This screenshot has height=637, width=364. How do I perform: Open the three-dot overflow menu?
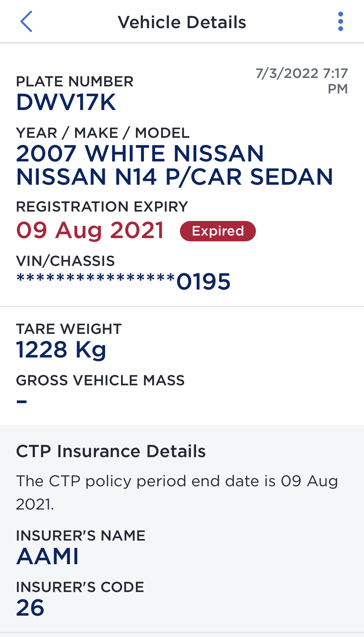coord(340,21)
